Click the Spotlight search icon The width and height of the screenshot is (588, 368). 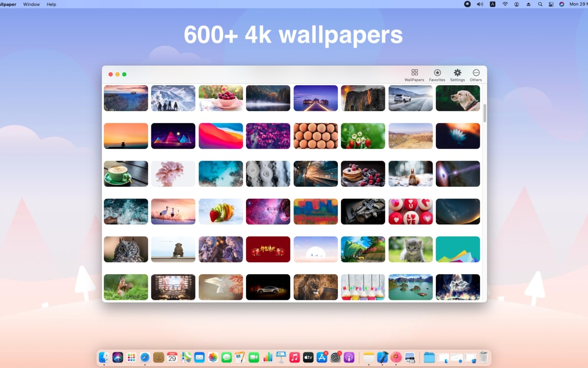540,4
